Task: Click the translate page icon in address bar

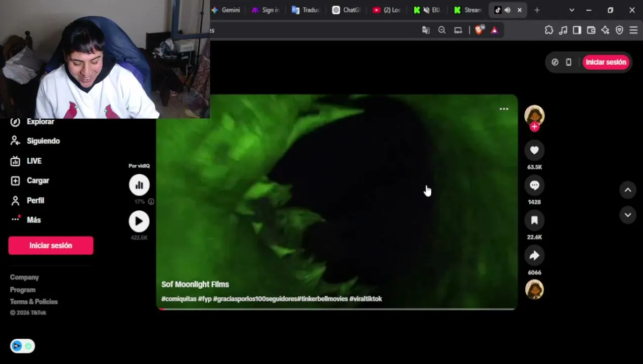Action: click(x=426, y=30)
